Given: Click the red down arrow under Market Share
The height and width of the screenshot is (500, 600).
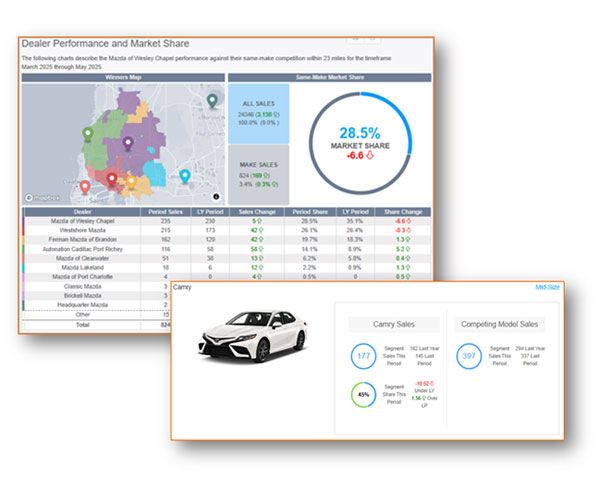Looking at the screenshot, I should click(370, 155).
